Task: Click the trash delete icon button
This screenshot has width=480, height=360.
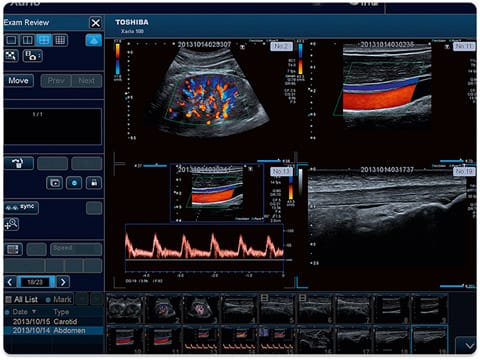Action: click(19, 163)
